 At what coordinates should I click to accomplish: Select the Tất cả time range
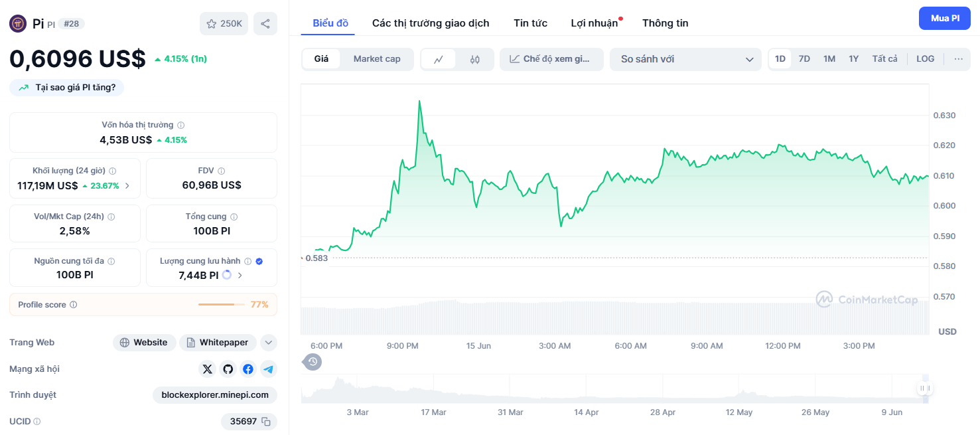coord(884,59)
